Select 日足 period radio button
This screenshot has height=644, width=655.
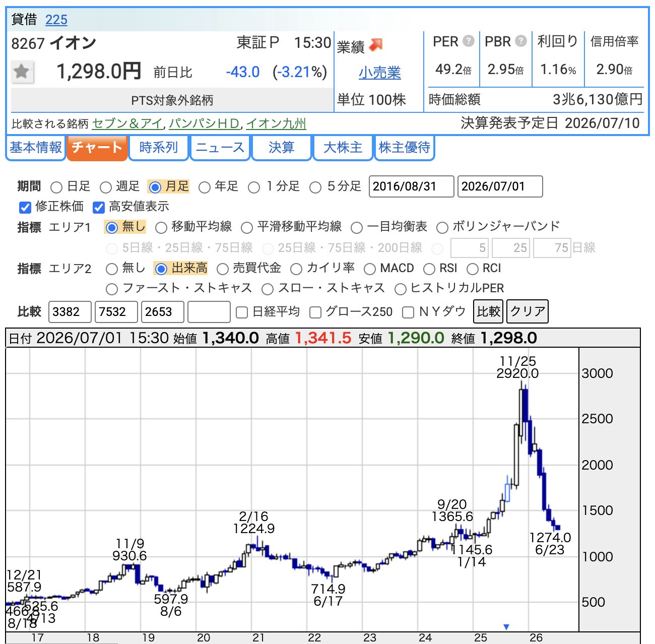tap(56, 187)
